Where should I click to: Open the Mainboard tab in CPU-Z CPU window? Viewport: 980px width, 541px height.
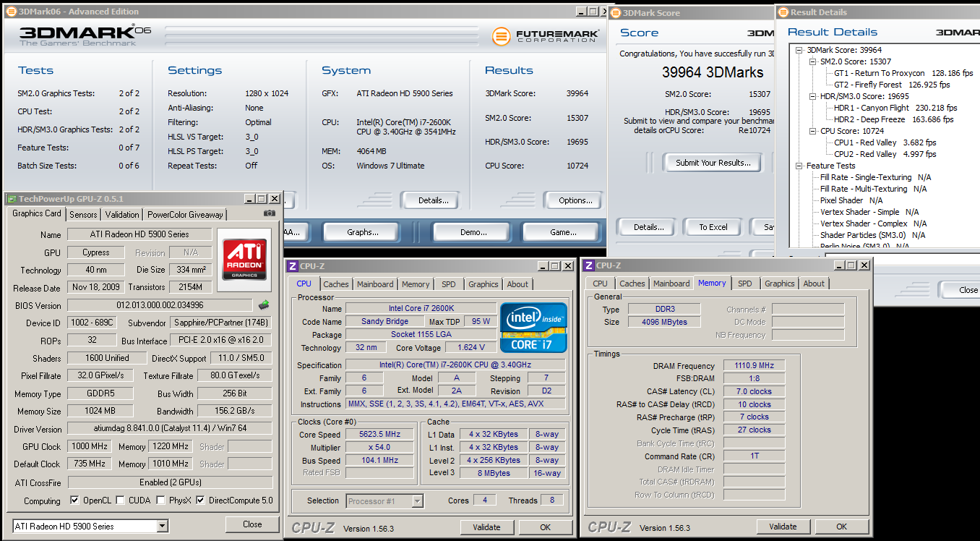375,284
